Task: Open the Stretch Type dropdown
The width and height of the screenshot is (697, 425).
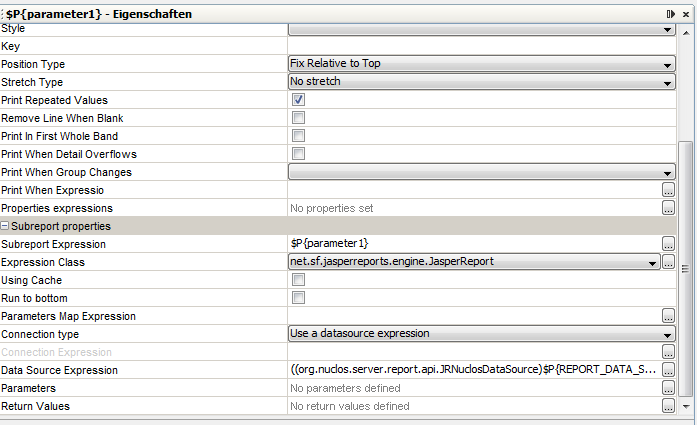Action: pyautogui.click(x=482, y=82)
